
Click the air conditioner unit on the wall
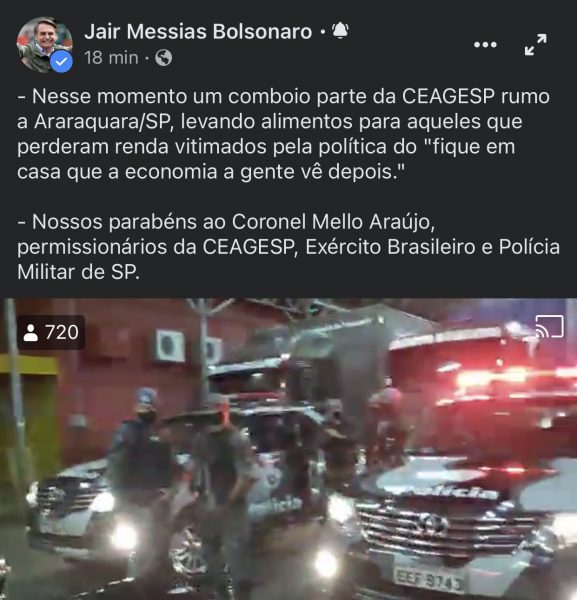click(x=170, y=346)
